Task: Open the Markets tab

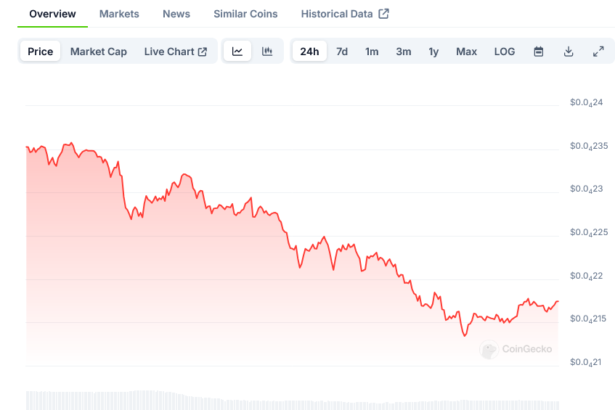Action: click(119, 15)
